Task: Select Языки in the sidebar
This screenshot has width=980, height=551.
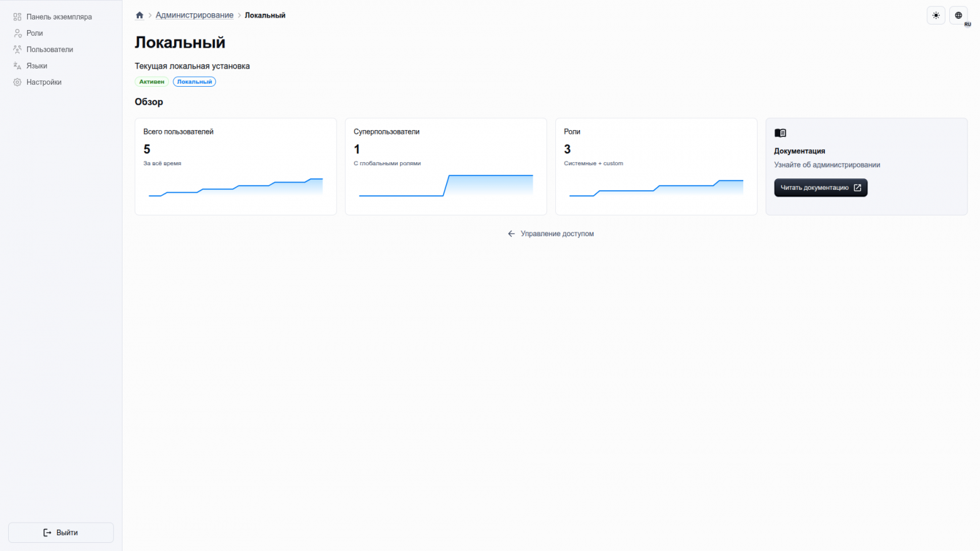Action: click(x=36, y=66)
